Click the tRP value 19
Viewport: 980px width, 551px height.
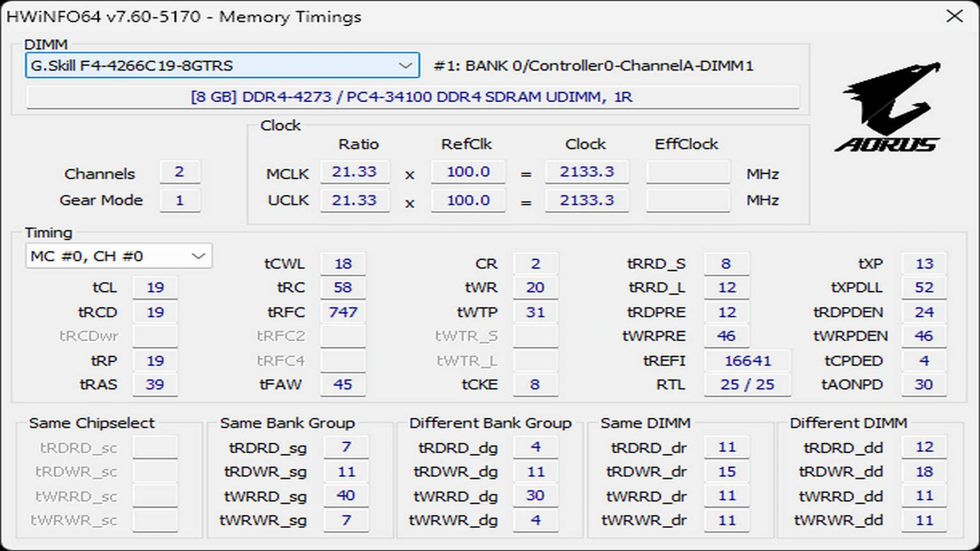(x=155, y=360)
